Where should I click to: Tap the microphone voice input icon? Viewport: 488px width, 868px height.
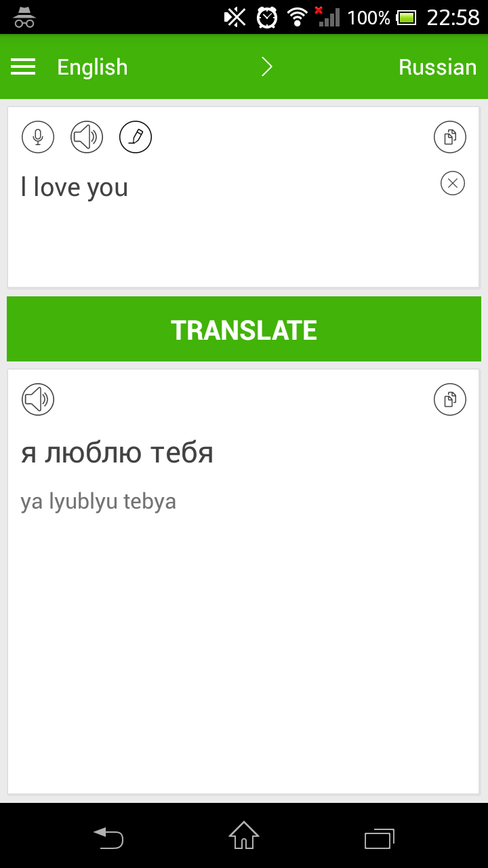pos(38,138)
